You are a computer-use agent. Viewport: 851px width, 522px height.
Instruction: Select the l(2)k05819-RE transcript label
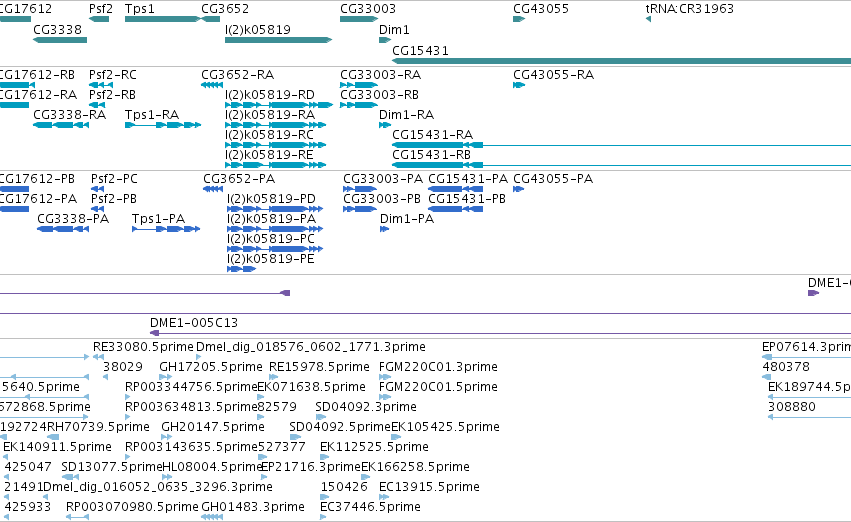coord(269,155)
